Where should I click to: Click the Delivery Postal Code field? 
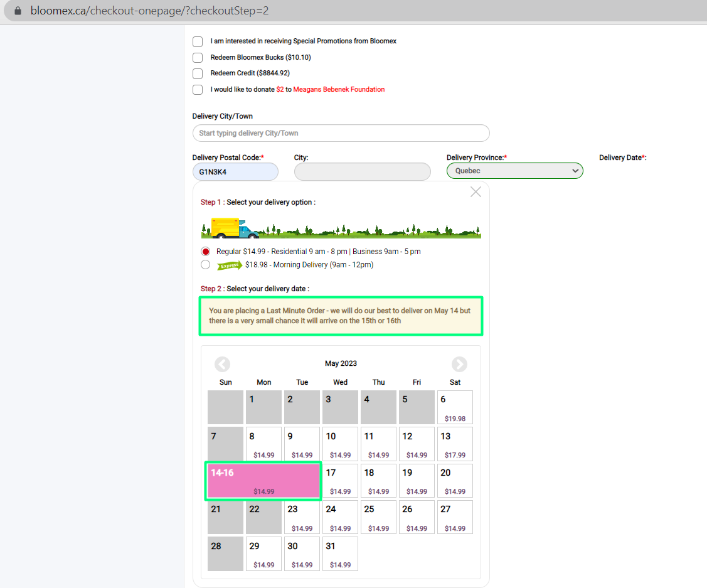tap(235, 172)
